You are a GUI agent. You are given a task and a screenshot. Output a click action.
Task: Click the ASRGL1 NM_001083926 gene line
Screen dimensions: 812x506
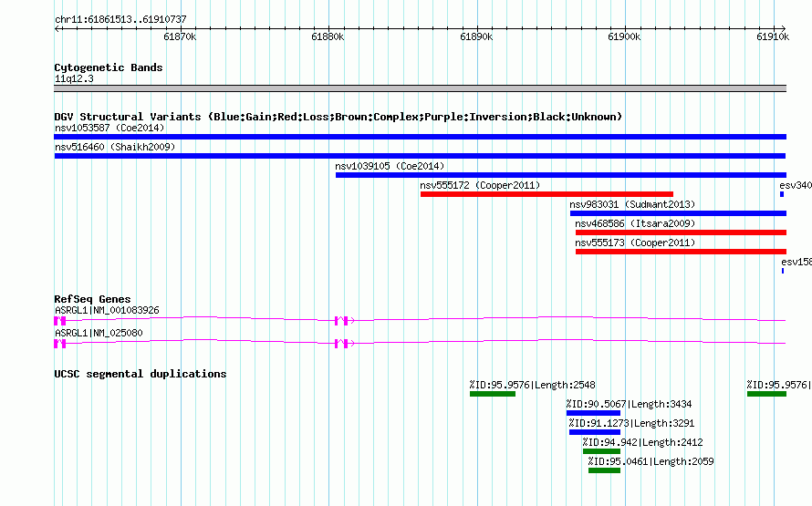[x=420, y=320]
